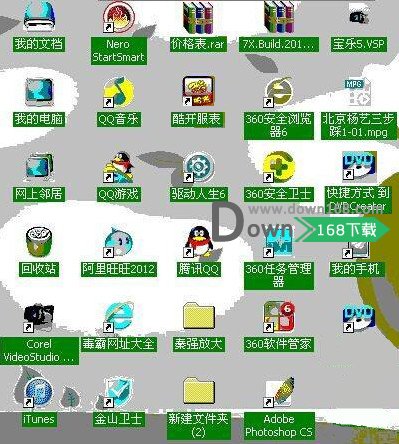The image size is (399, 444).
Task: Open the Nero StartSmart shortcut
Action: pos(118,17)
